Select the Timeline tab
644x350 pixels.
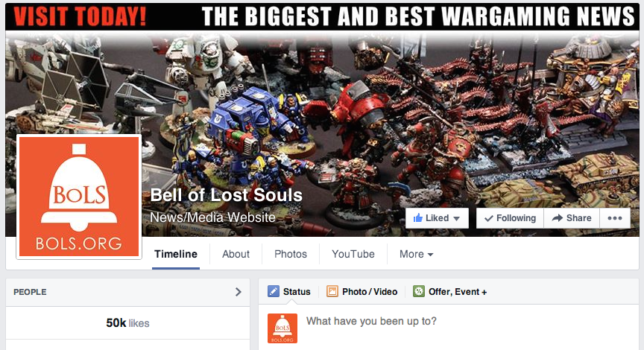point(176,255)
